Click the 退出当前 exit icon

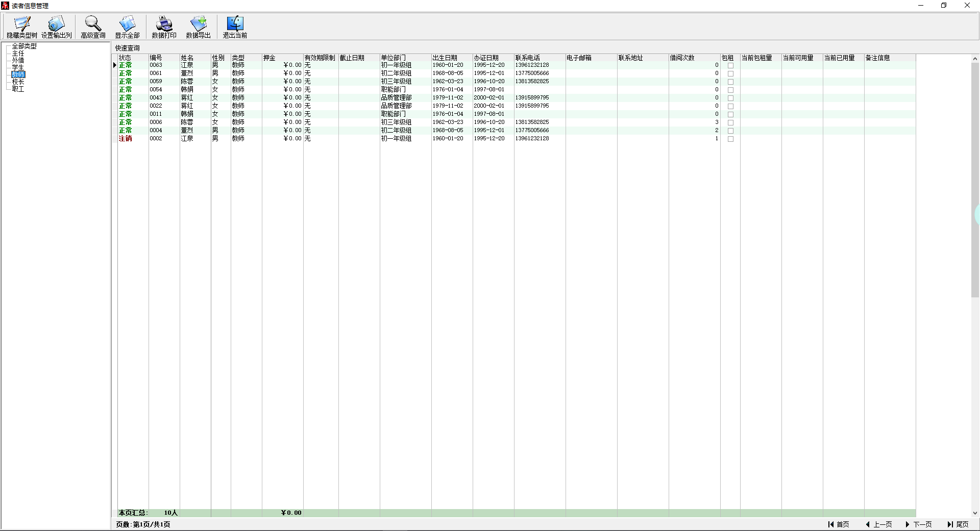[235, 27]
